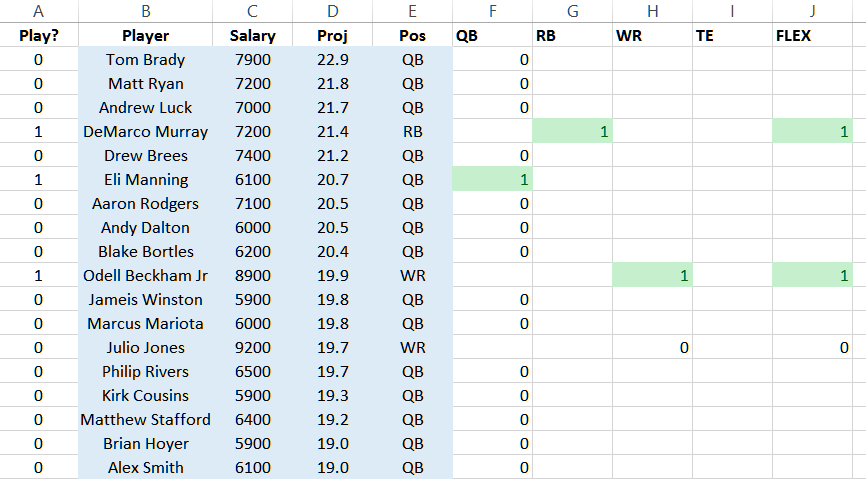This screenshot has height=479, width=866.
Task: Select column G header
Action: pos(573,11)
